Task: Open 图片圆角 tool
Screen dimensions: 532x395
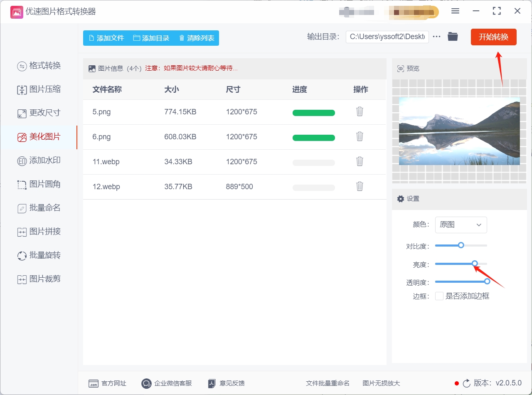Action: click(39, 184)
